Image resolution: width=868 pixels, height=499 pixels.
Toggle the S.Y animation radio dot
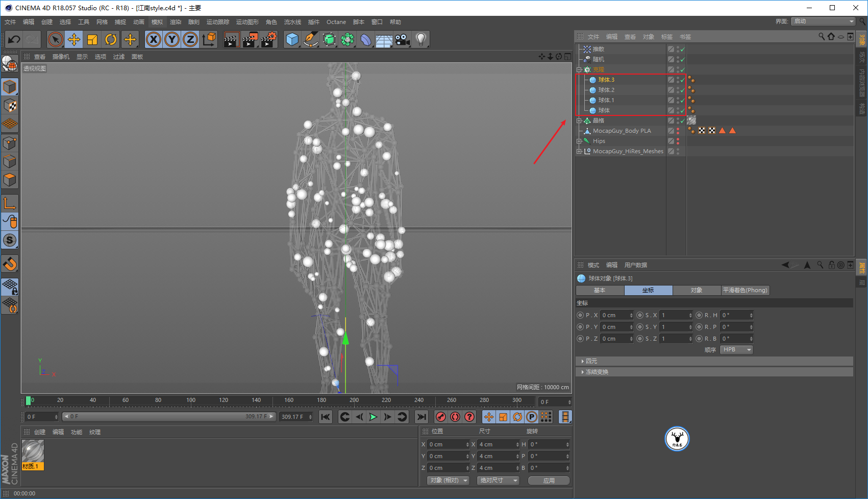(640, 327)
